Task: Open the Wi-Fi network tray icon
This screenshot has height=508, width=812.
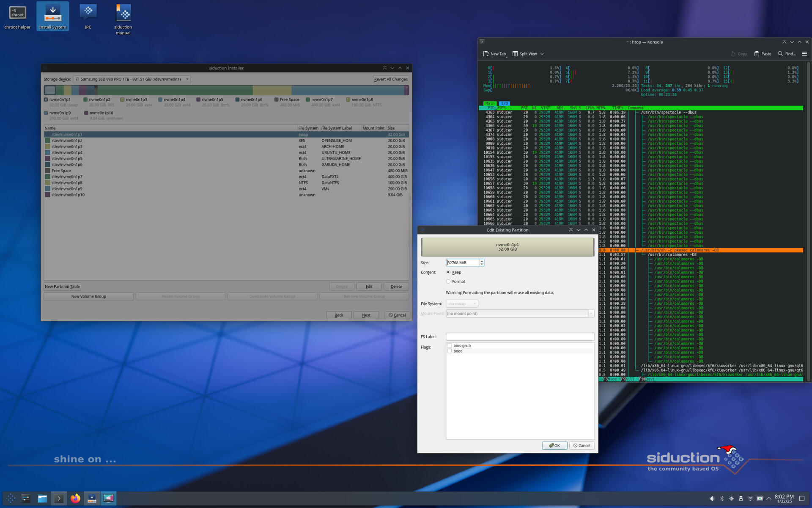Action: tap(750, 498)
